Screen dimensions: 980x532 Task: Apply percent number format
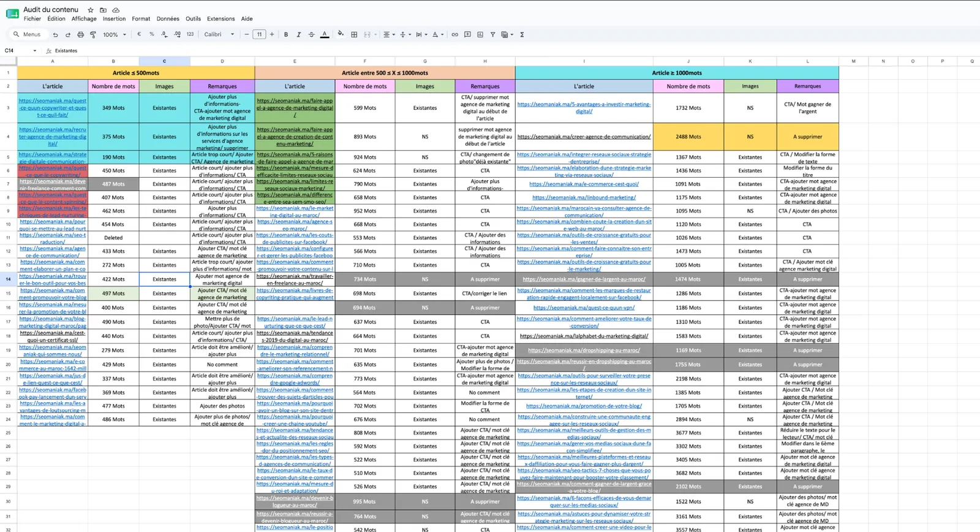coord(152,34)
